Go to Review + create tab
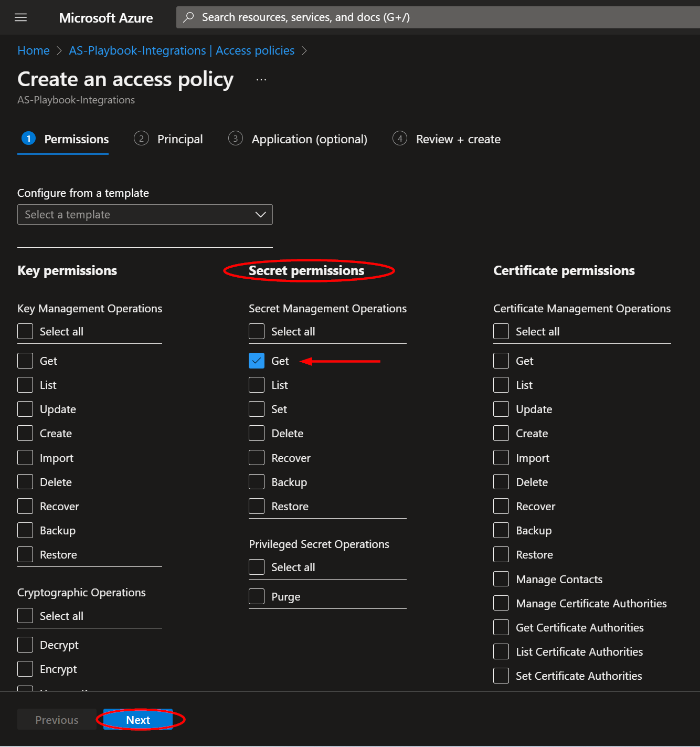This screenshot has height=747, width=700. pos(447,139)
